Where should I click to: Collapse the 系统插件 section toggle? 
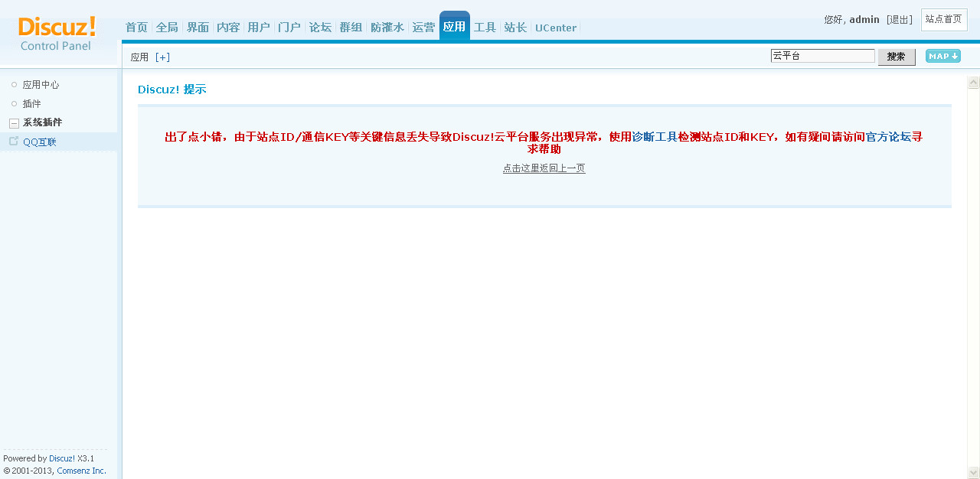click(x=14, y=123)
